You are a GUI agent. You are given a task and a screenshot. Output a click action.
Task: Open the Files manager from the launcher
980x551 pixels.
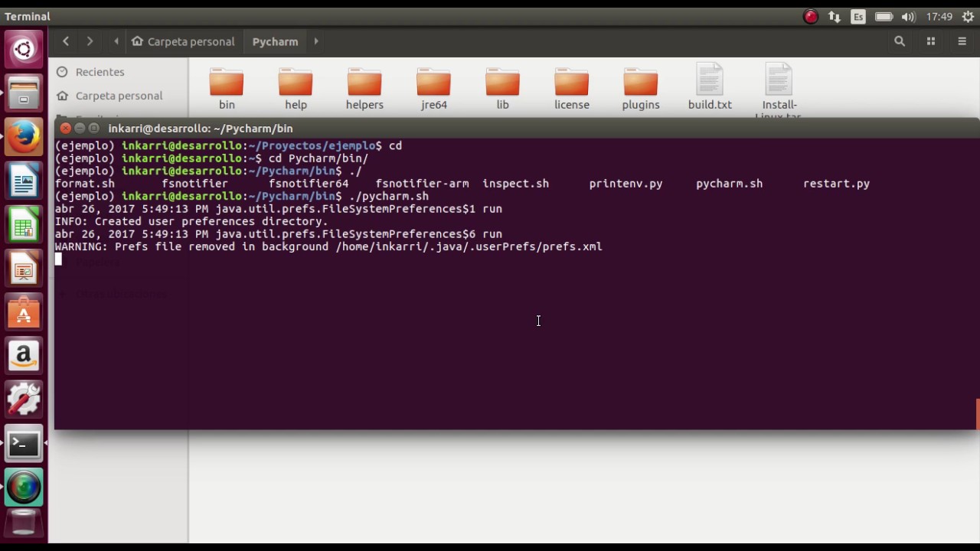(x=24, y=94)
